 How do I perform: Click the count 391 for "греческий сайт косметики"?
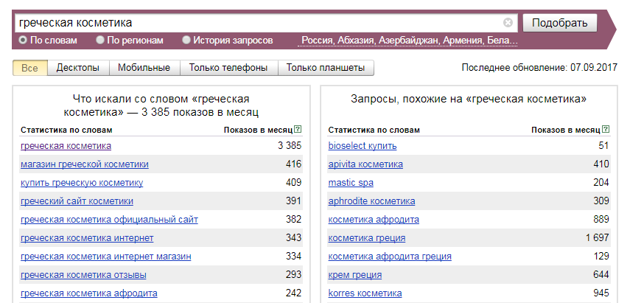click(294, 201)
